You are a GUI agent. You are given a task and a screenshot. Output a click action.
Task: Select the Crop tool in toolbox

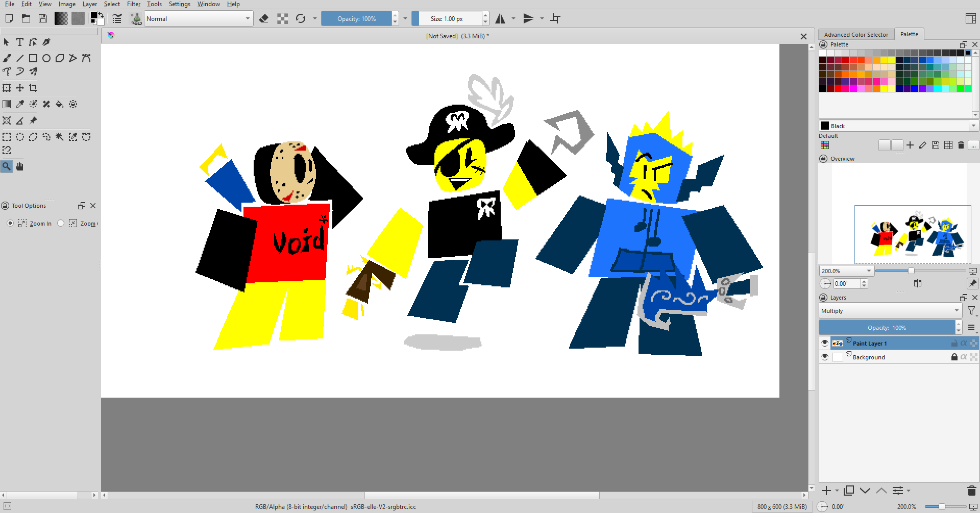click(x=33, y=88)
